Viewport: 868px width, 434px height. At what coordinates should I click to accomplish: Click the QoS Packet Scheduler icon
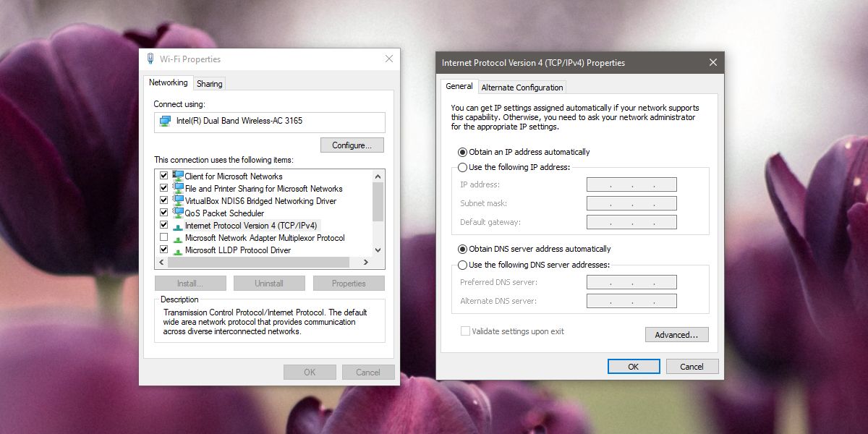(x=178, y=213)
